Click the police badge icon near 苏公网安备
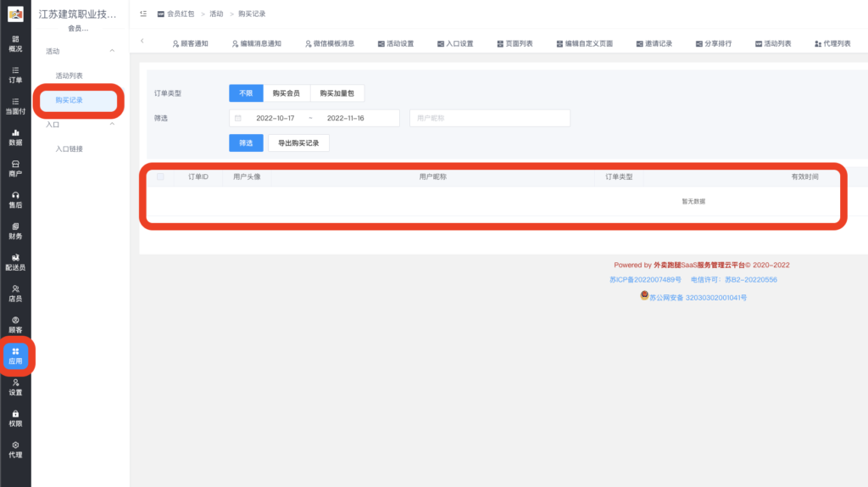This screenshot has width=868, height=487. (x=644, y=295)
